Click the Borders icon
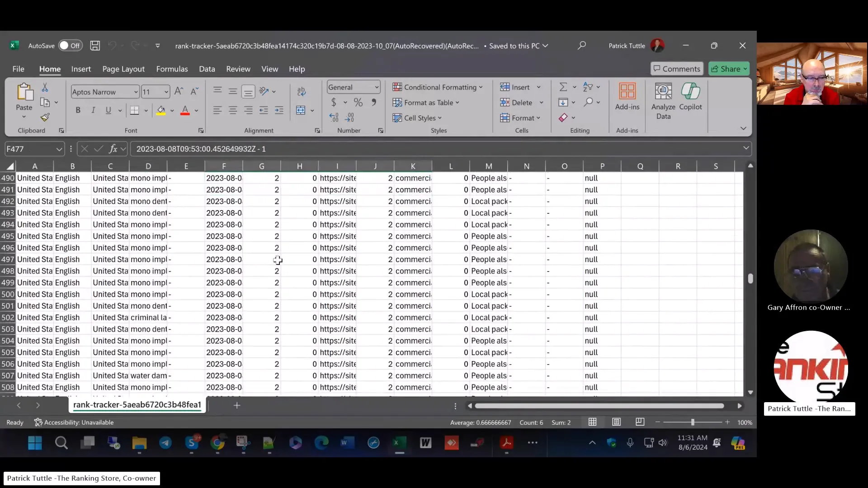868x488 pixels. click(x=135, y=110)
